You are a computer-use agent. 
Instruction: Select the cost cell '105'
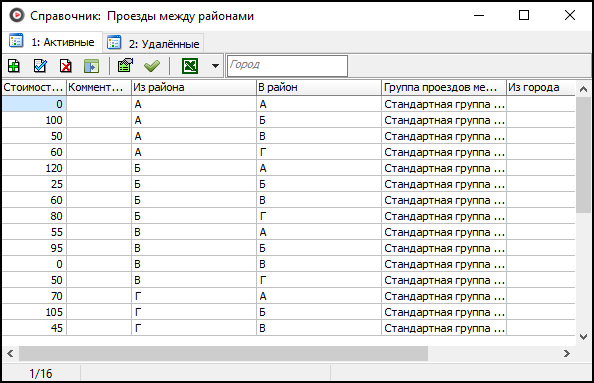pyautogui.click(x=34, y=312)
